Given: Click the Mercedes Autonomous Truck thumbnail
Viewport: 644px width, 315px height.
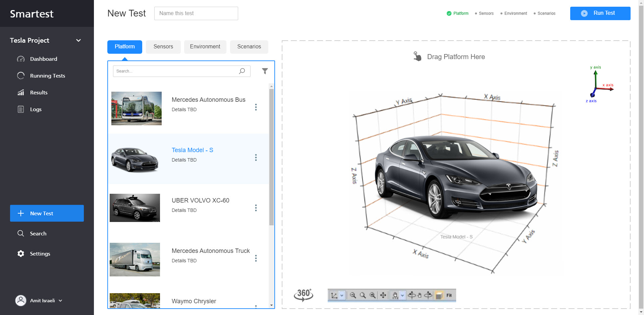Looking at the screenshot, I should (135, 260).
